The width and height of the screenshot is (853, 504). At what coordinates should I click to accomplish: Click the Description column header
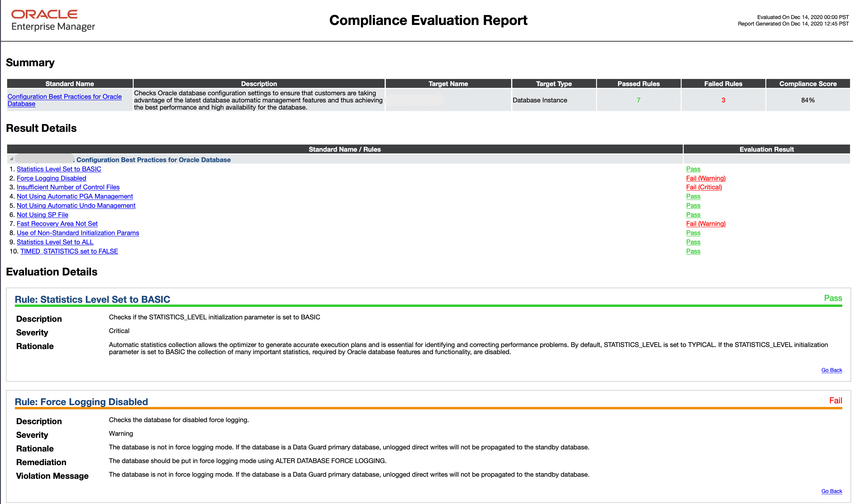[x=259, y=83]
